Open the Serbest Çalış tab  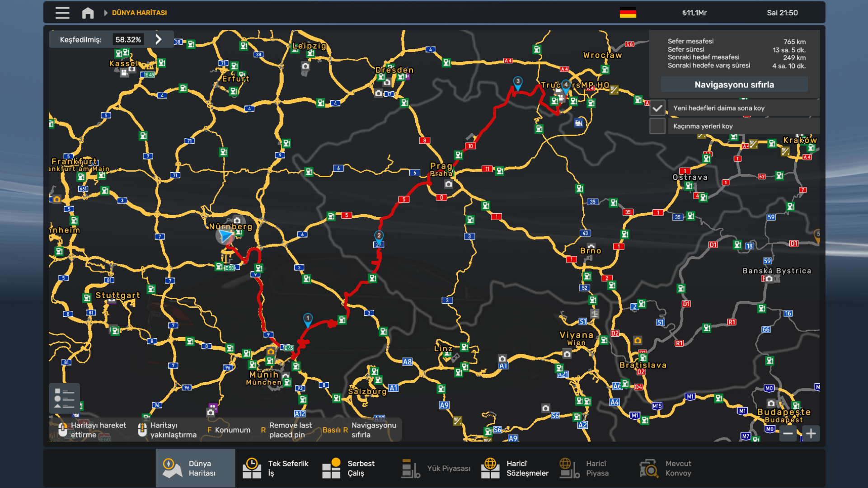(355, 468)
